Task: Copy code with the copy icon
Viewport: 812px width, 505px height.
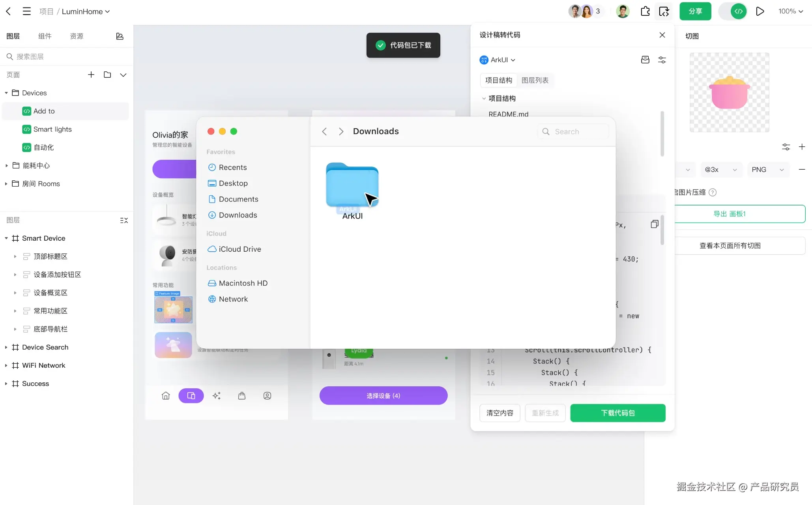Action: coord(654,224)
